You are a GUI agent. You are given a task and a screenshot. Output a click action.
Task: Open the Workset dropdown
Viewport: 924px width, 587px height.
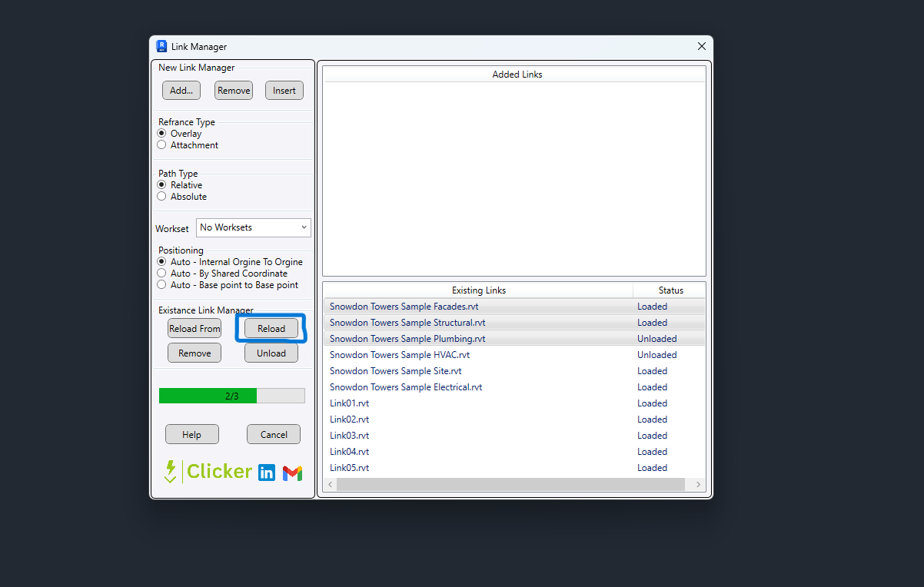click(254, 227)
